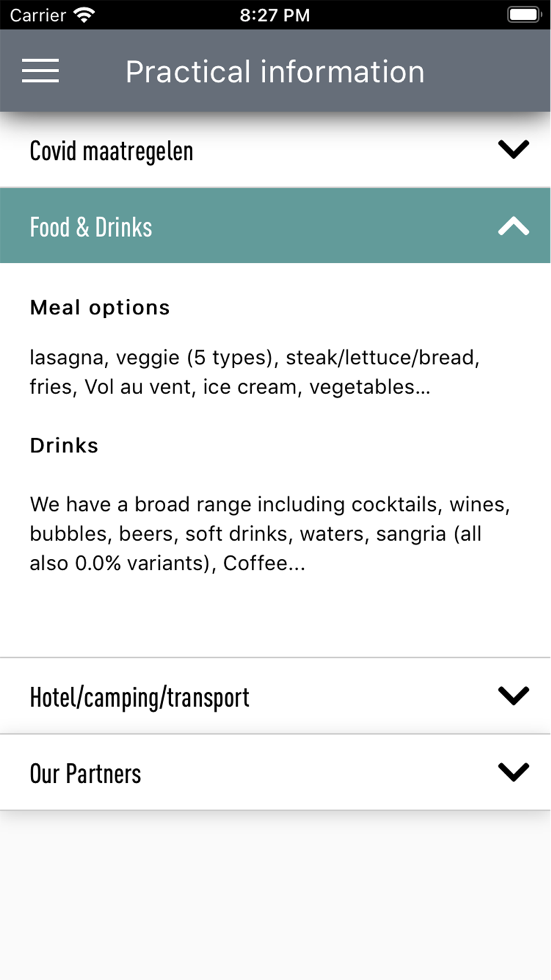
Task: Tap the Wi-Fi signal icon in status bar
Action: (84, 15)
